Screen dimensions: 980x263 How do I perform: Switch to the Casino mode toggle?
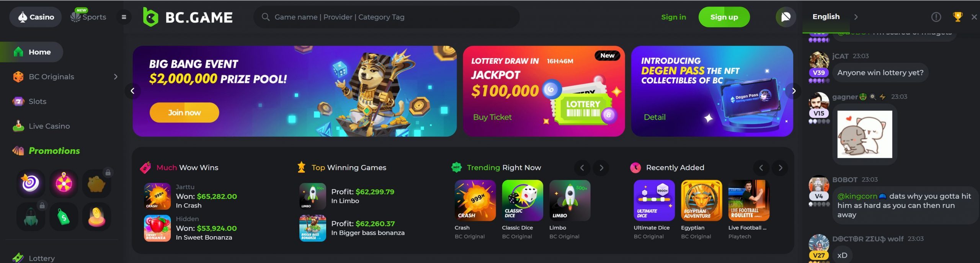point(35,17)
